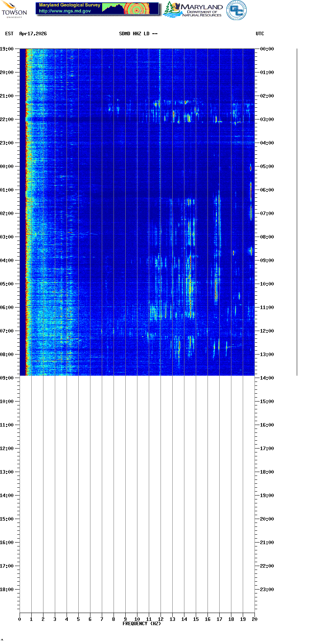Click the 05:00 UTC time tick
Viewport: 314px width, 644px height.
coord(267,166)
